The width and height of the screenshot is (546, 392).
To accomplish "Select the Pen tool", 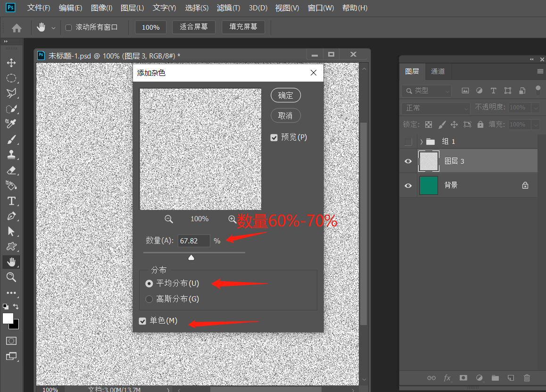I will 11,216.
